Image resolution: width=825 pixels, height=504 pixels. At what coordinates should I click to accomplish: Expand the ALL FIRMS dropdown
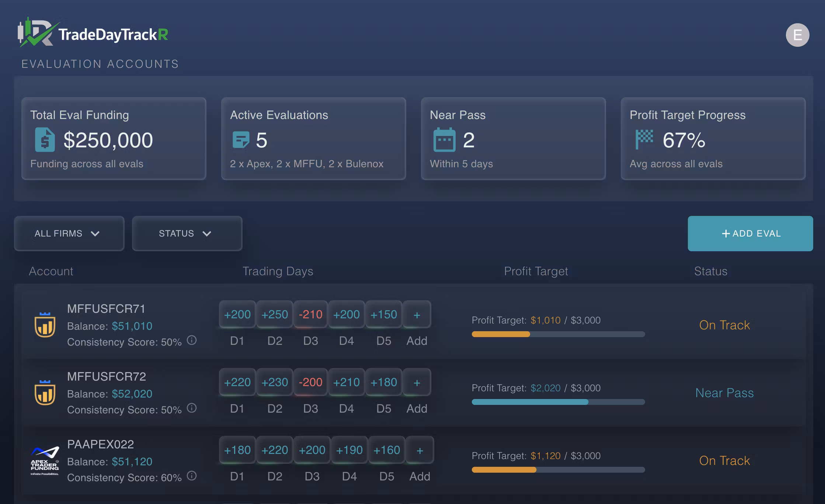coord(69,234)
